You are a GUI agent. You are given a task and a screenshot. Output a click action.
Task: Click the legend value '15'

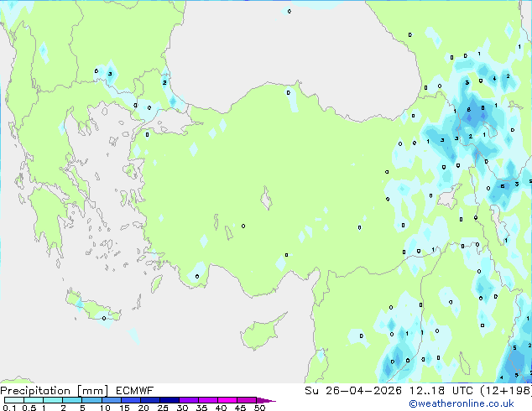point(124,408)
